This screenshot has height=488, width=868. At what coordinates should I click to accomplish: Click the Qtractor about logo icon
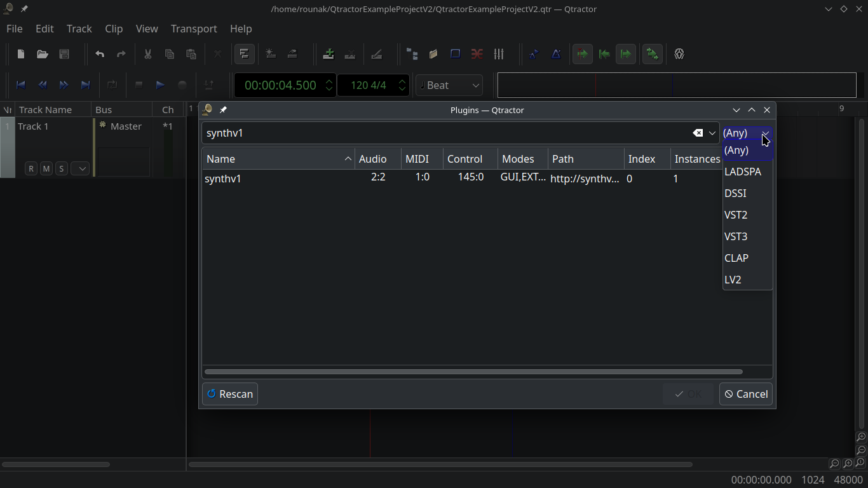click(x=679, y=54)
